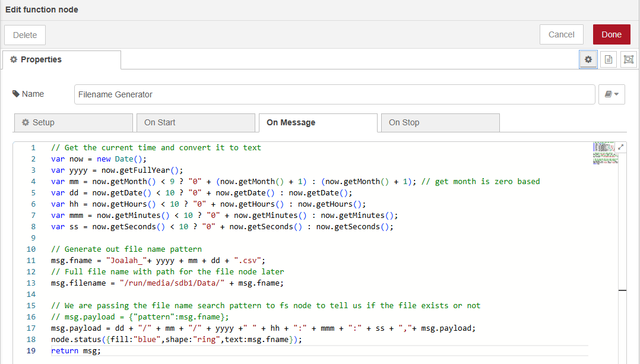Switch to the Setup tab
640x364 pixels.
(73, 122)
